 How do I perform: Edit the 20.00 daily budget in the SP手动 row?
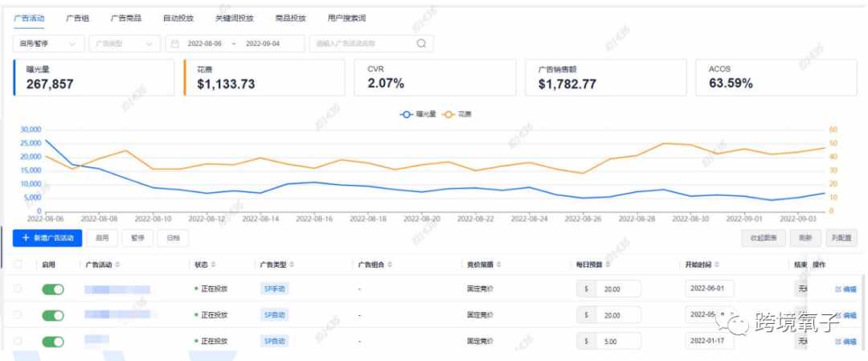point(618,289)
